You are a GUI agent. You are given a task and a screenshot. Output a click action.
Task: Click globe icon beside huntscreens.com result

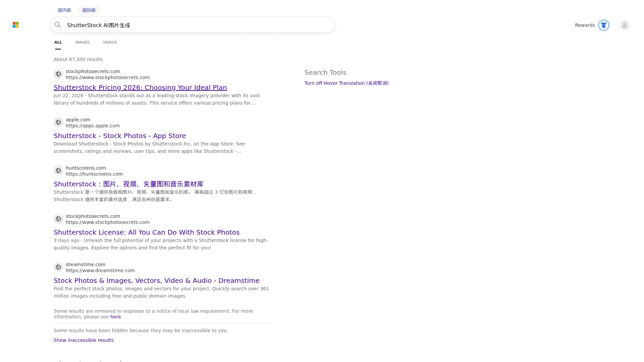pos(58,171)
